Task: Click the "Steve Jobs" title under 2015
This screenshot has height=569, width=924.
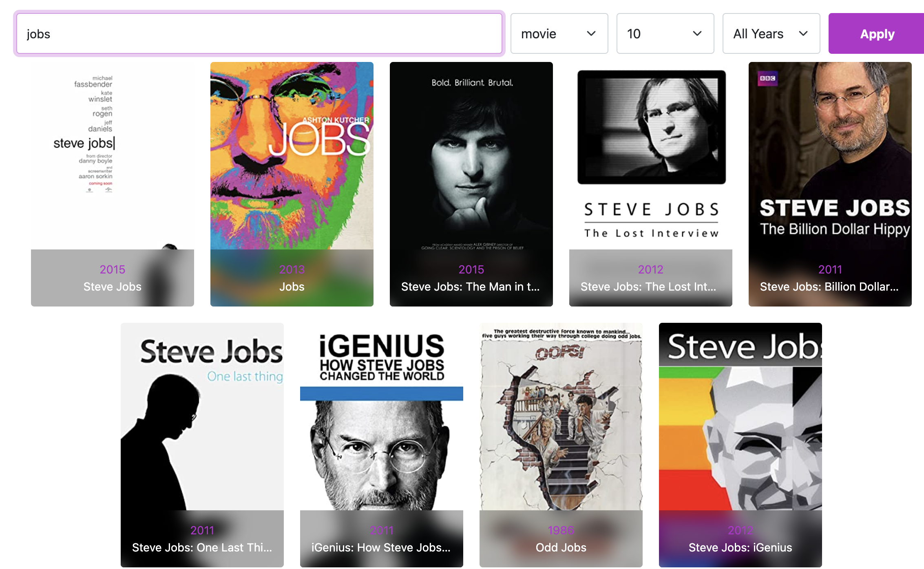Action: (113, 287)
